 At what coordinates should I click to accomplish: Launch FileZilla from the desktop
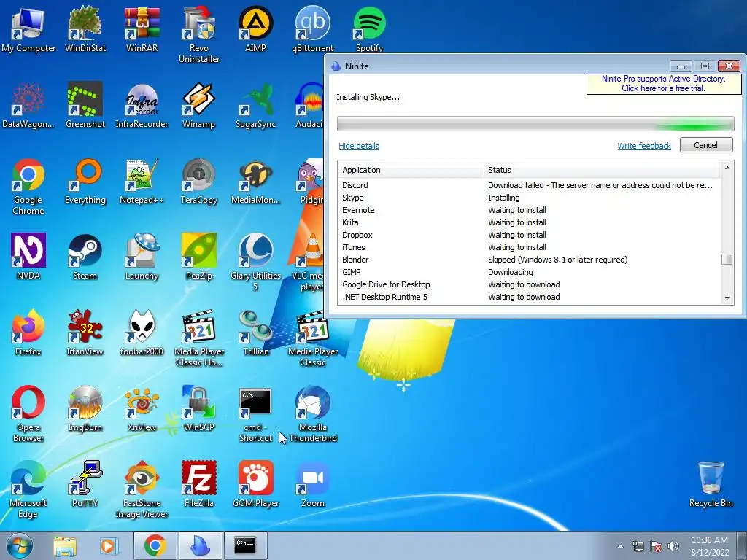click(x=198, y=484)
